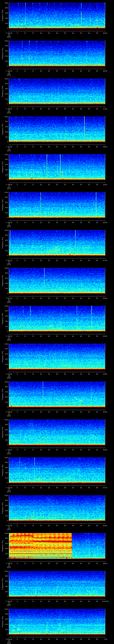Click the spectrogram plot starting at 11:48:00

(57, 167)
